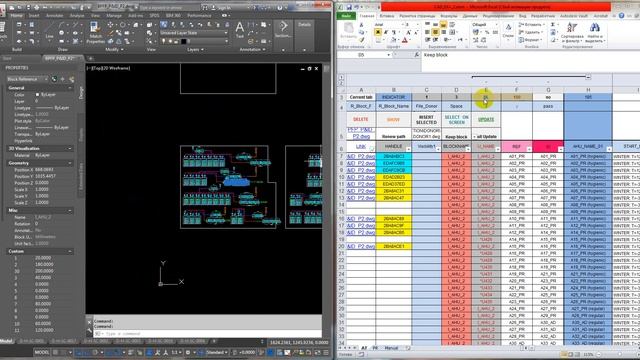This screenshot has height=360, width=640.
Task: Open the HANDLE column filter dropdown
Action: pos(409,149)
